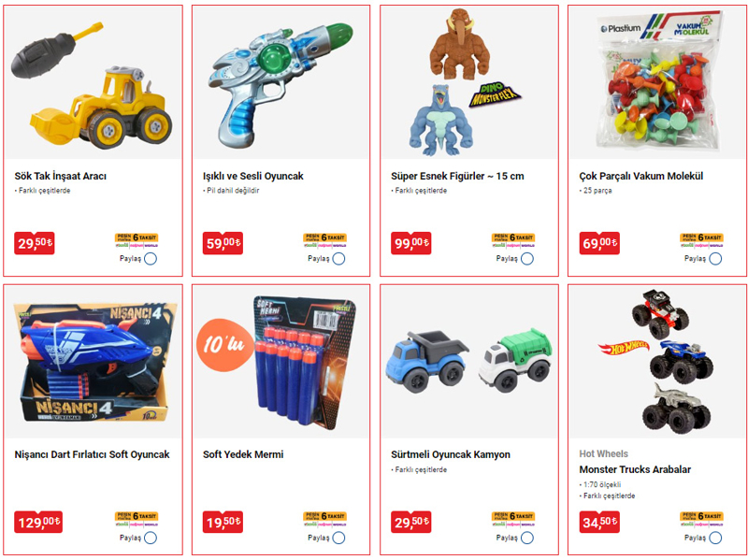This screenshot has width=748, height=560.
Task: Toggle Paylaş circle for Işıklı ve Sesli Oyuncak
Action: (338, 259)
